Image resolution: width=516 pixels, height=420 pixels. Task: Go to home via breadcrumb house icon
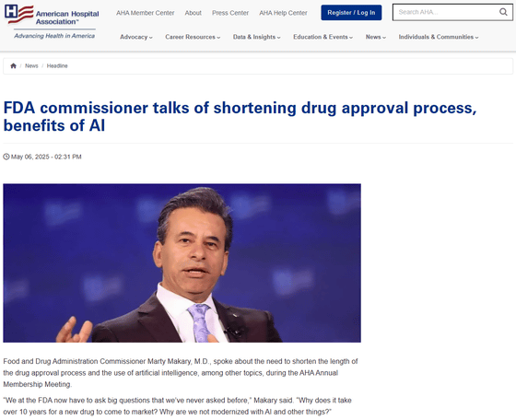tap(13, 65)
